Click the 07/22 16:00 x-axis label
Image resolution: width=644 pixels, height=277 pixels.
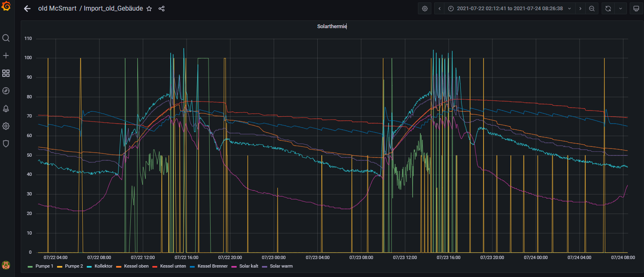[187, 257]
